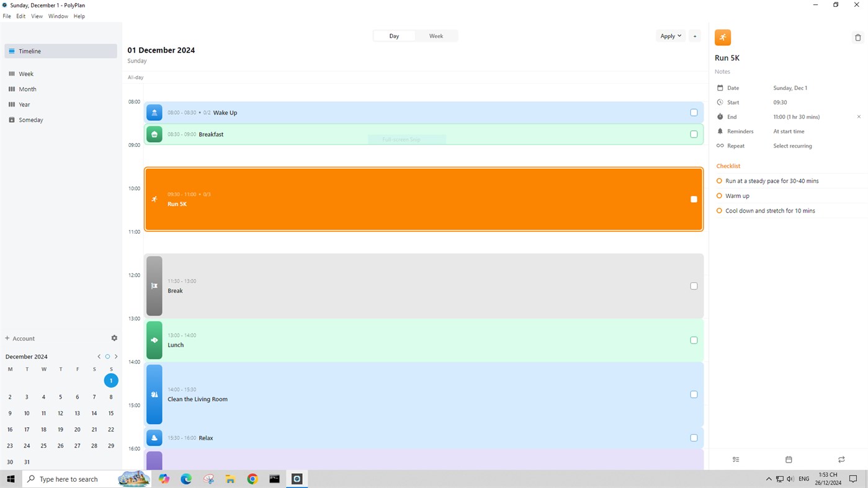This screenshot has width=868, height=488.
Task: Tick the 'Warm up' checklist item
Action: click(719, 196)
